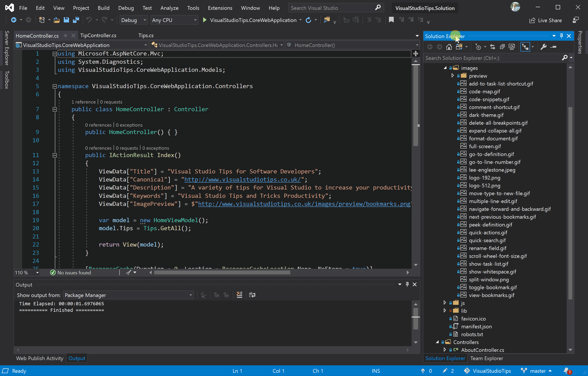588x376 pixels.
Task: Click the Properties wrench in Solution Explorer
Action: (544, 46)
